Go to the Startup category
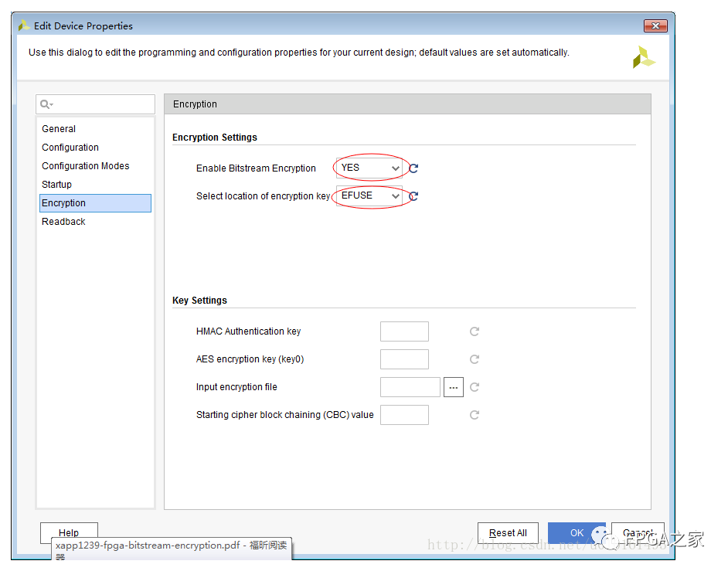 pyautogui.click(x=95, y=185)
